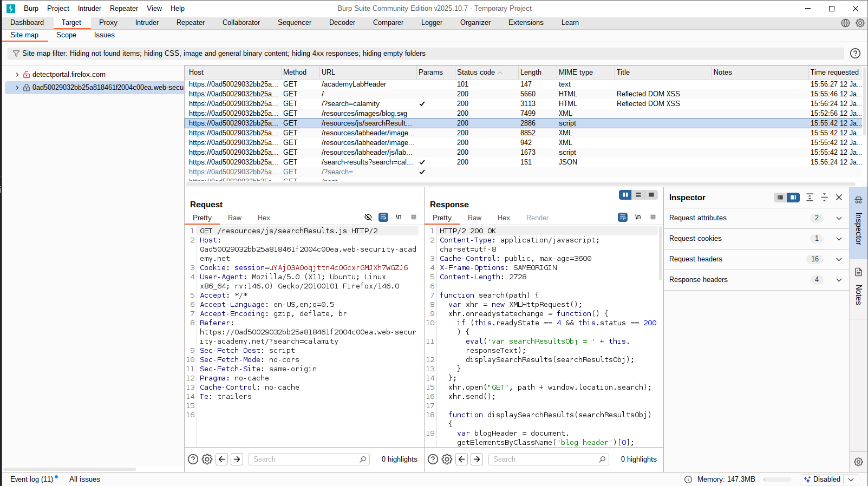
Task: Expand the Request headers section
Action: [839, 259]
